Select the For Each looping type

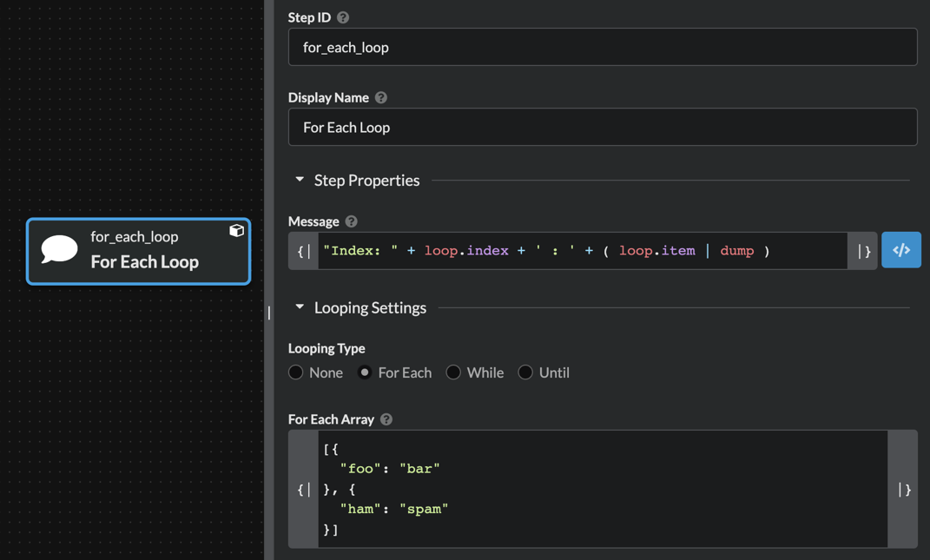coord(365,372)
